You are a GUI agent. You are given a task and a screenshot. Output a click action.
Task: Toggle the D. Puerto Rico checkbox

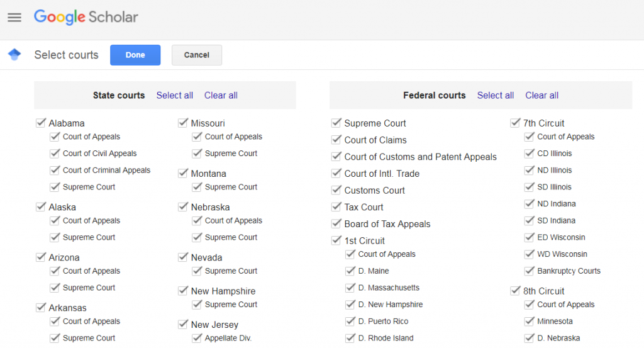pos(350,320)
